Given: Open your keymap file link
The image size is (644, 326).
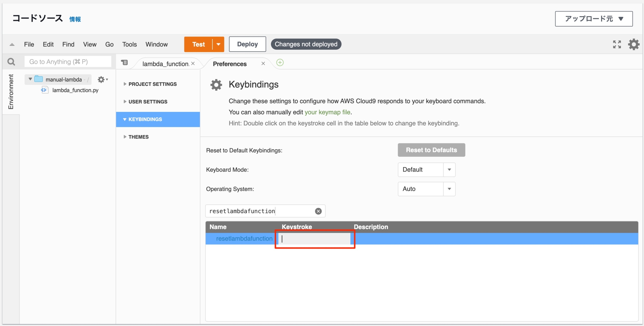Looking at the screenshot, I should (x=327, y=112).
